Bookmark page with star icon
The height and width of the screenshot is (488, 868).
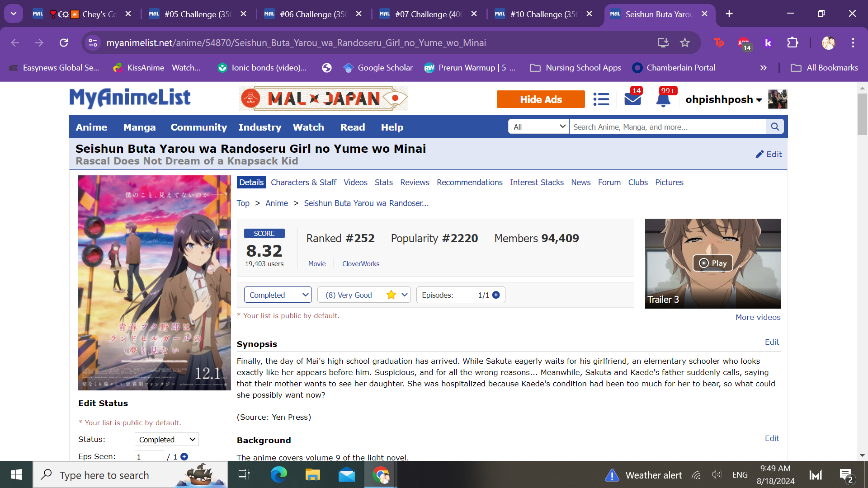[x=685, y=43]
